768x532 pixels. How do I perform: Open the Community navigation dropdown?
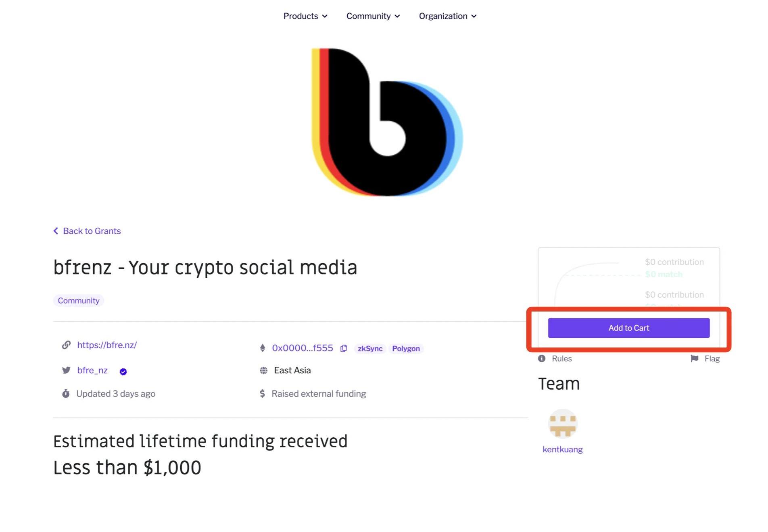tap(373, 16)
